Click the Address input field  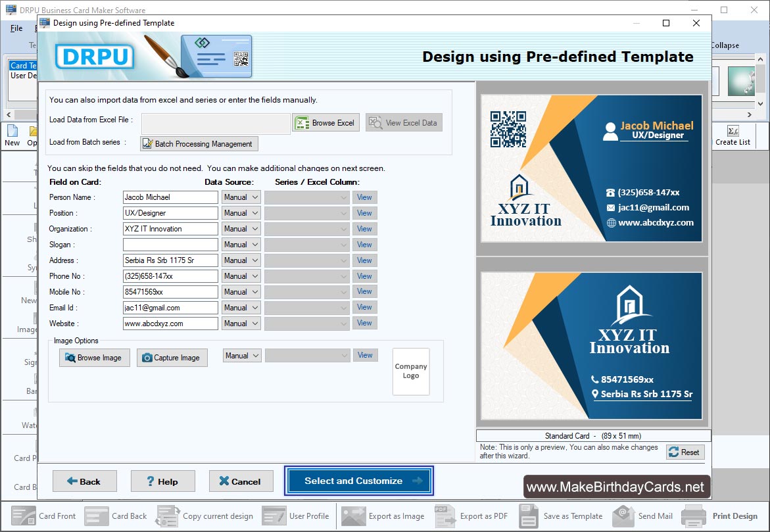[170, 260]
